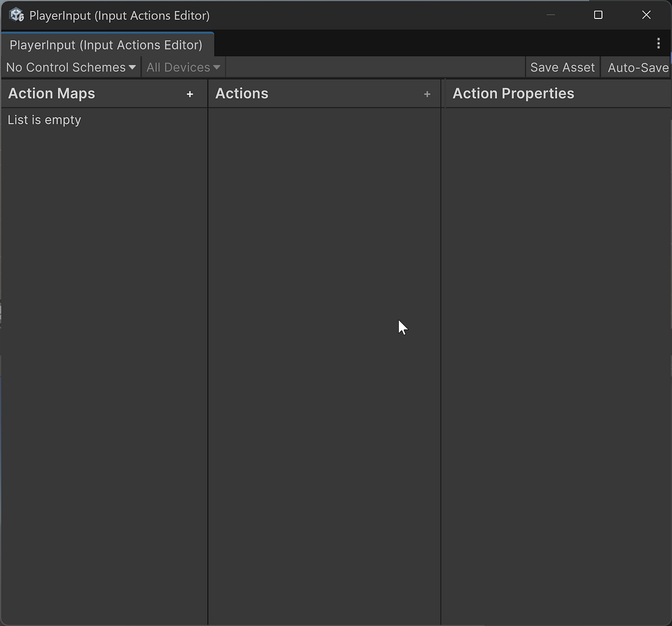Open the three-dot overflow menu
Image resolution: width=672 pixels, height=626 pixels.
tap(659, 43)
